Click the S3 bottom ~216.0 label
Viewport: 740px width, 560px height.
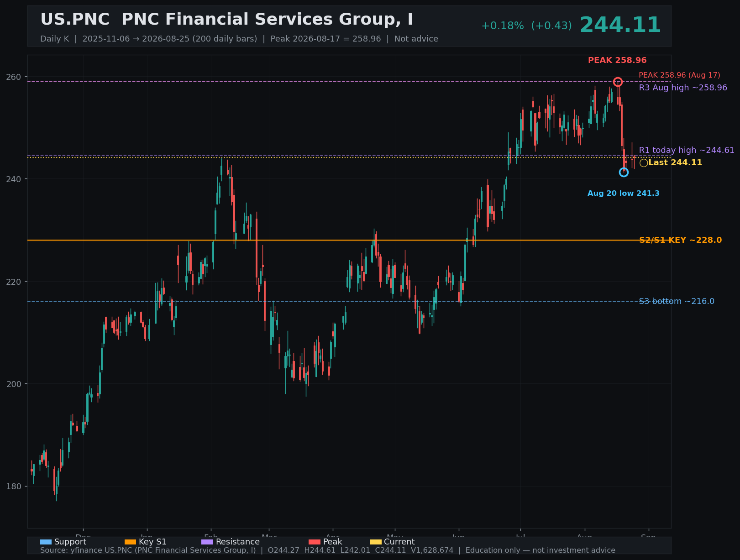[x=677, y=301]
